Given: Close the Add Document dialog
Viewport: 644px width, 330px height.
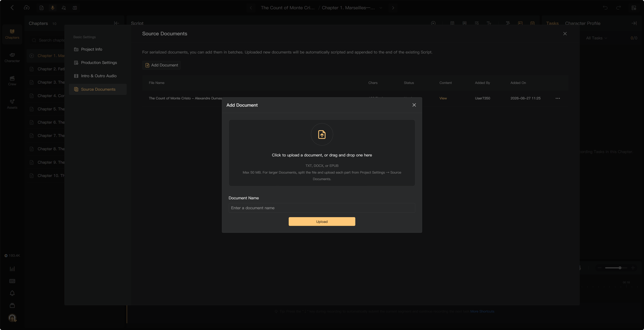Looking at the screenshot, I should (414, 105).
